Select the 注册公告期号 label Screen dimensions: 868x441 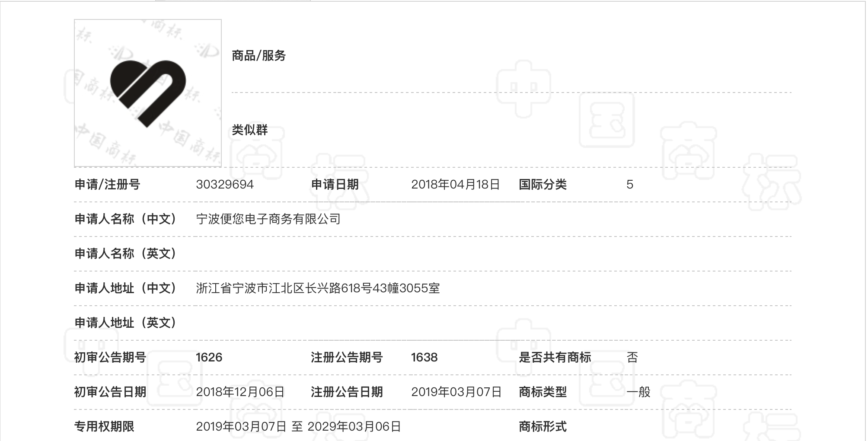347,358
